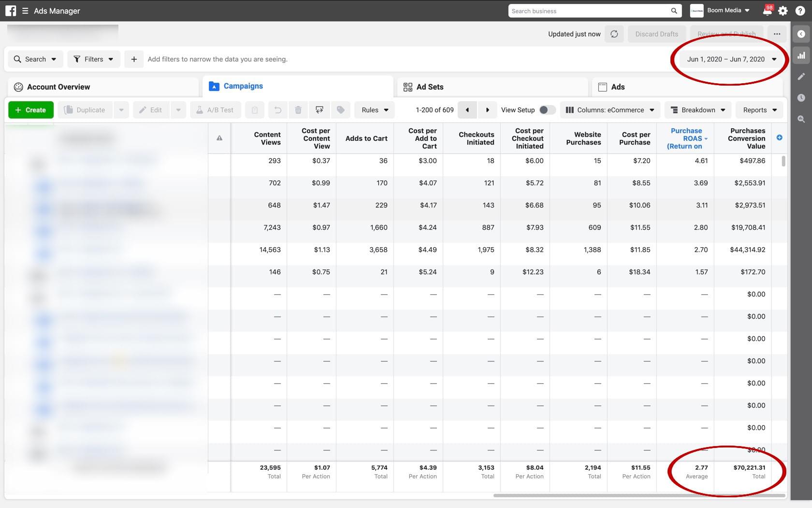Click the charts icon in right sidebar
This screenshot has height=508, width=812.
[801, 55]
